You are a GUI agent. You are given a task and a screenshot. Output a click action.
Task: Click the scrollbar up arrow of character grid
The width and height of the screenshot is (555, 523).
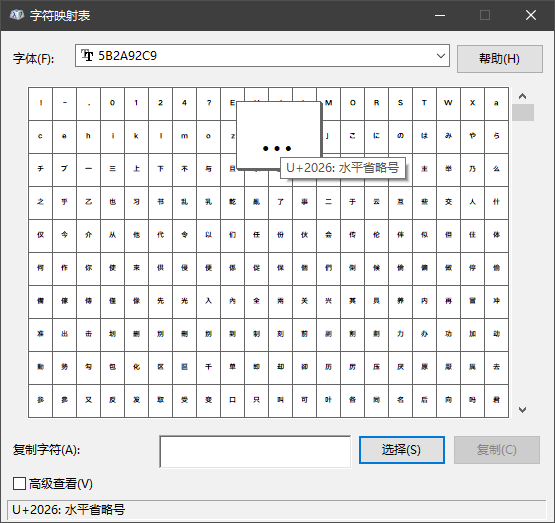click(x=522, y=96)
